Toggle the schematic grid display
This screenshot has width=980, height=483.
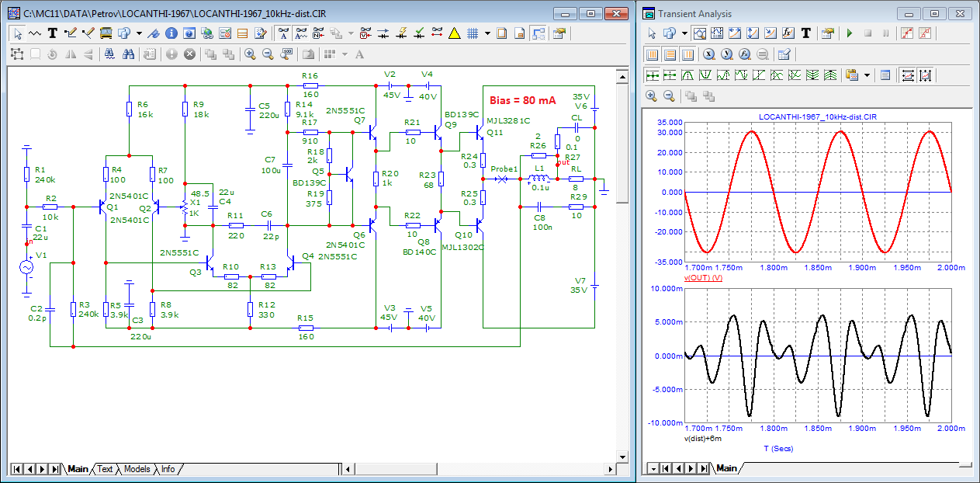click(x=471, y=33)
